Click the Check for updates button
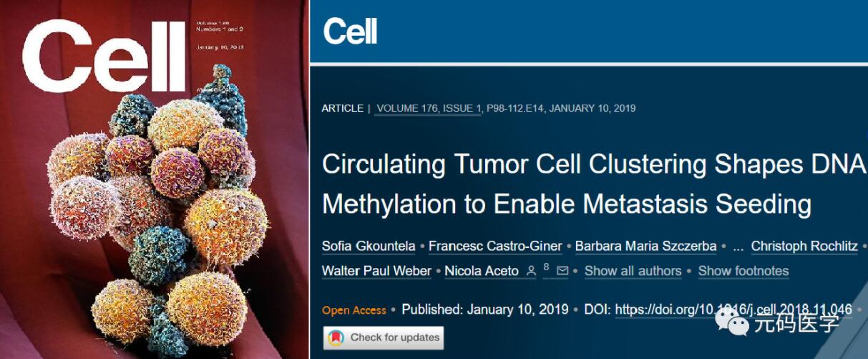Viewport: 868px width, 359px height. click(384, 338)
